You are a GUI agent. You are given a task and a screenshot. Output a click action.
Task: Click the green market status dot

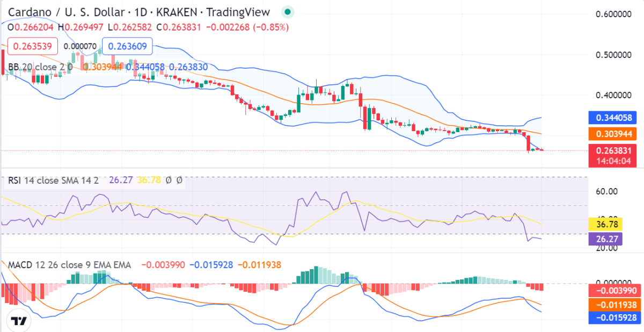[288, 11]
